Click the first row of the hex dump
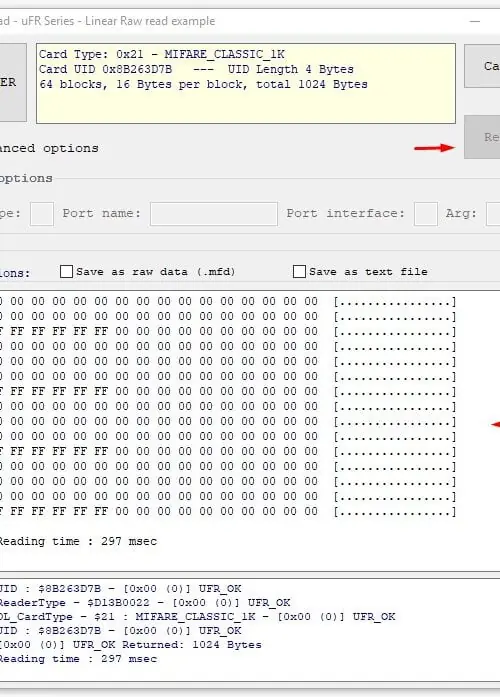The image size is (500, 697). (228, 302)
